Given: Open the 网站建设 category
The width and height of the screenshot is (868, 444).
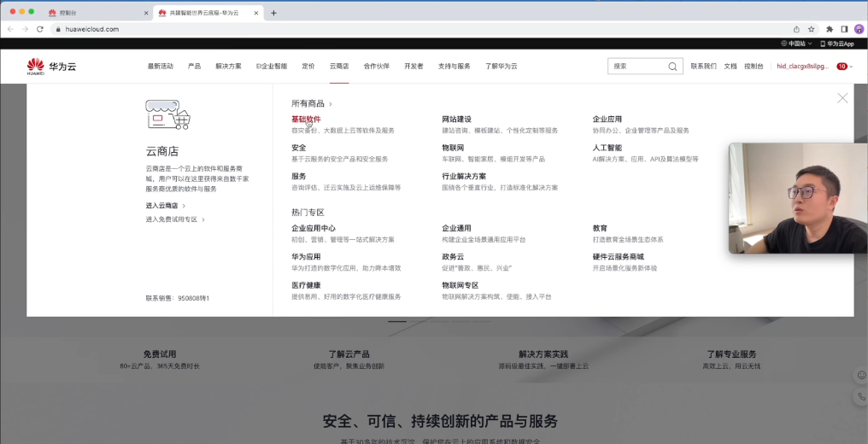Looking at the screenshot, I should tap(457, 119).
